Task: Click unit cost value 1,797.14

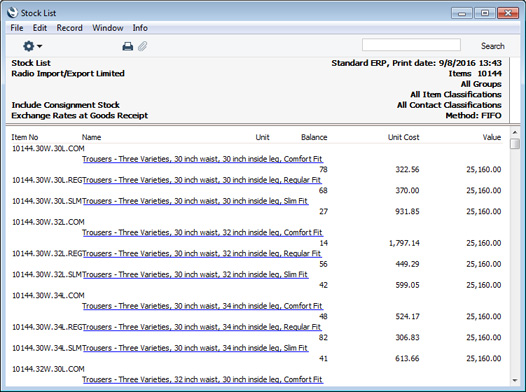Action: pyautogui.click(x=404, y=243)
